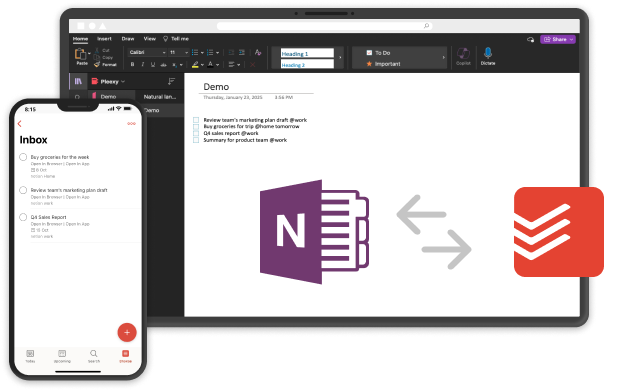Click the Dictate microphone icon
The image size is (619, 391).
coord(488,53)
